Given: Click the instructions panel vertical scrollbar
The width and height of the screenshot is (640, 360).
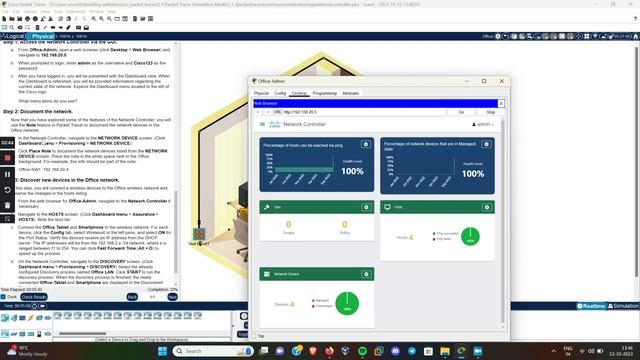Looking at the screenshot, I should [176, 232].
